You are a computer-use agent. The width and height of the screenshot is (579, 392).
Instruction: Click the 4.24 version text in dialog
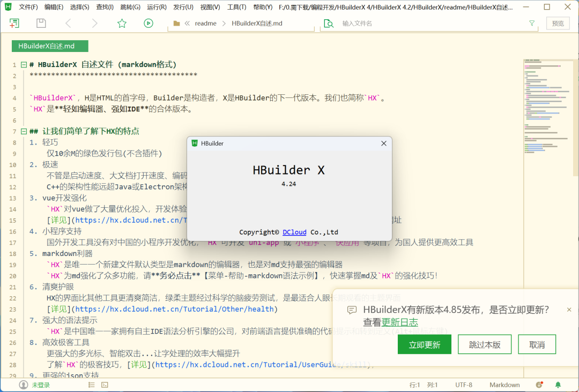click(289, 184)
